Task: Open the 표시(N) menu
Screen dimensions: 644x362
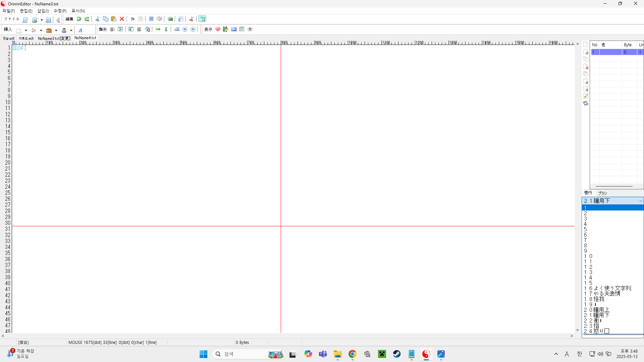Action: 78,11
